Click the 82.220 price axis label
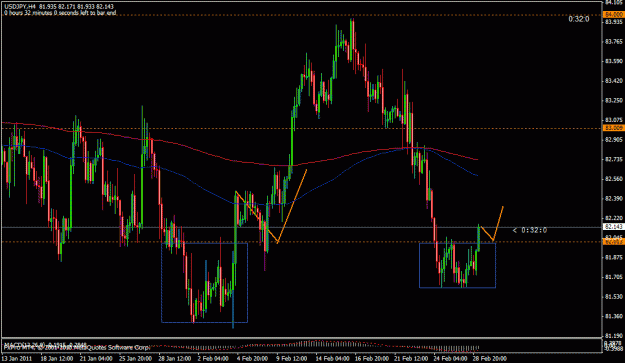Viewport: 625px width, 363px height. 614,218
